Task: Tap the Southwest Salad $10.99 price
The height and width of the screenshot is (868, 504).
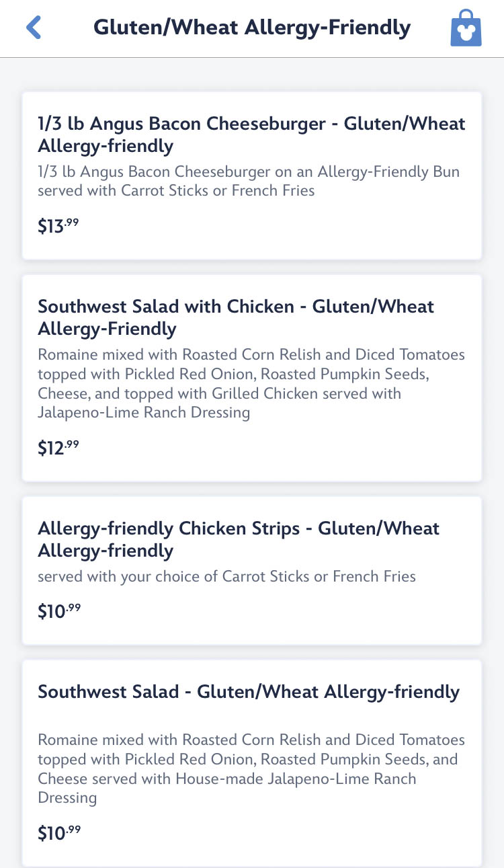Action: click(59, 833)
